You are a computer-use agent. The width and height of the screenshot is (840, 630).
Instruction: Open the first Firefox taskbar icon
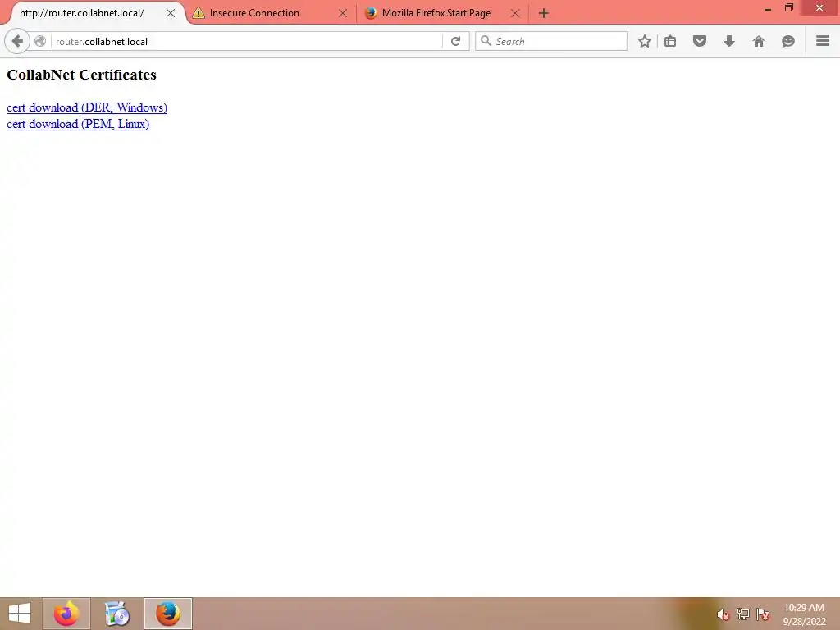pos(66,614)
